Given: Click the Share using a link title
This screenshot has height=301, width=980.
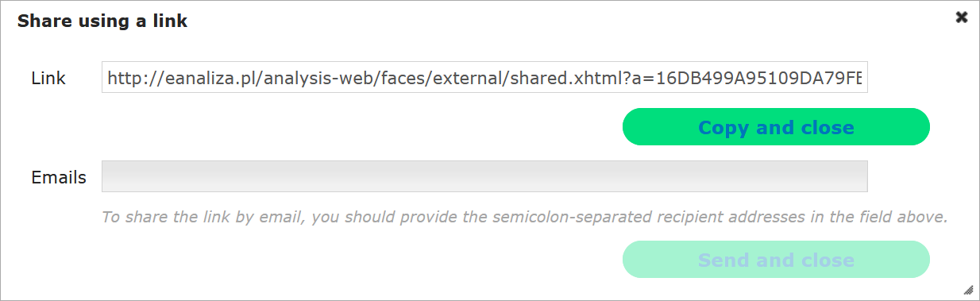Looking at the screenshot, I should pyautogui.click(x=102, y=21).
